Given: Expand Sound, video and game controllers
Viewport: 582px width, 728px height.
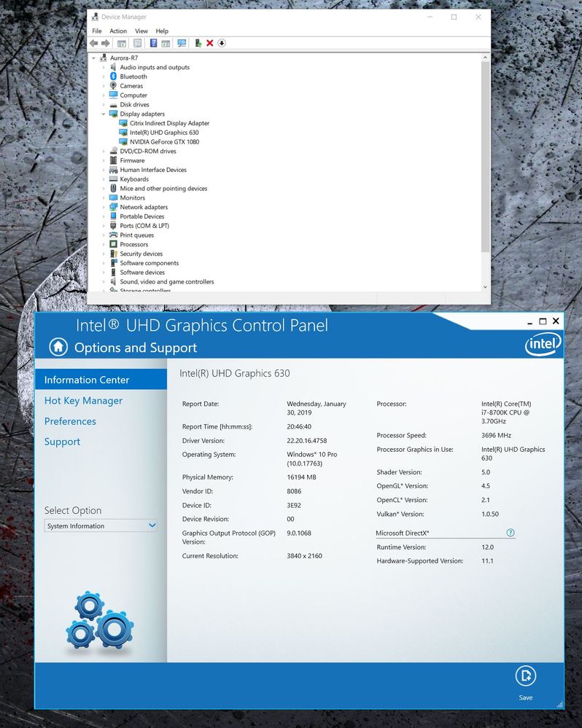Looking at the screenshot, I should tap(104, 281).
